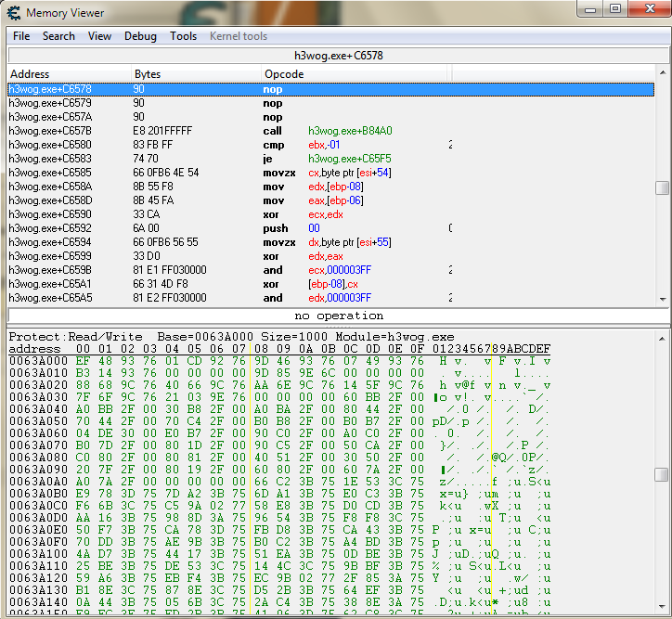
Task: Click the disassembler scrollbar thumb
Action: click(661, 187)
